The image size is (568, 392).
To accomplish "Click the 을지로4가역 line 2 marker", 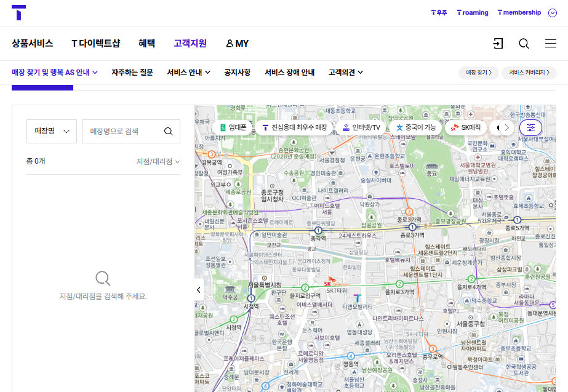I will (471, 279).
